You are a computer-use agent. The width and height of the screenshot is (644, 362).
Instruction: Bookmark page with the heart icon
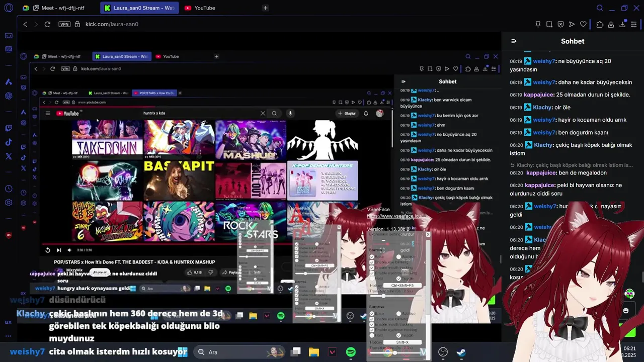click(x=583, y=24)
